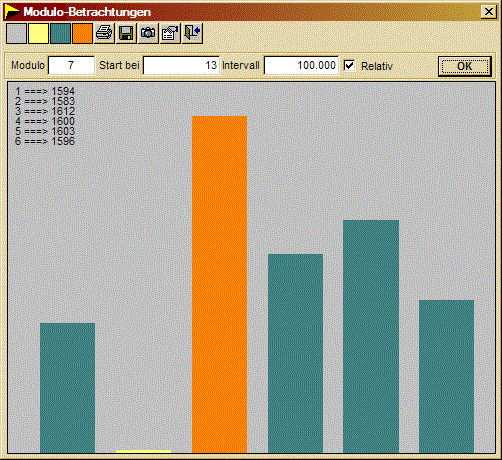Click the yellow arrow application icon
The height and width of the screenshot is (460, 502).
[x=12, y=12]
